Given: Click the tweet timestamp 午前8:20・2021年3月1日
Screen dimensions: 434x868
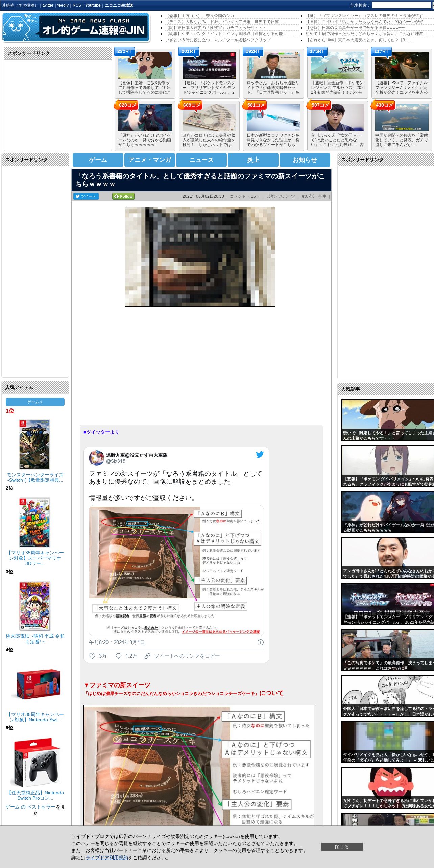Looking at the screenshot, I should 117,642.
